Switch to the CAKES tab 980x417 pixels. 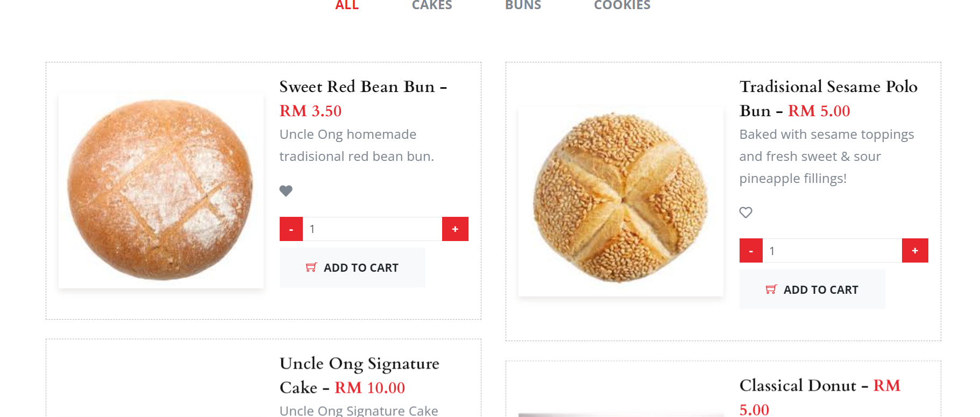tap(431, 6)
